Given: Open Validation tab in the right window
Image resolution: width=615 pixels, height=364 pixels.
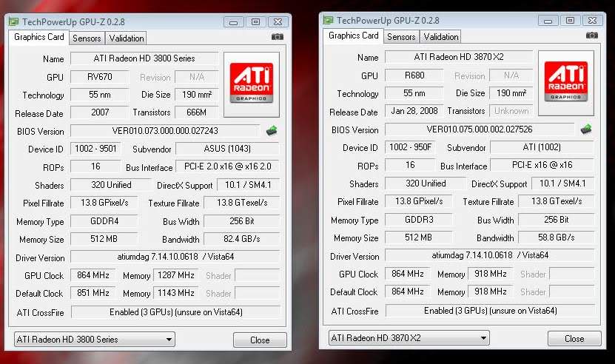Looking at the screenshot, I should (x=441, y=36).
